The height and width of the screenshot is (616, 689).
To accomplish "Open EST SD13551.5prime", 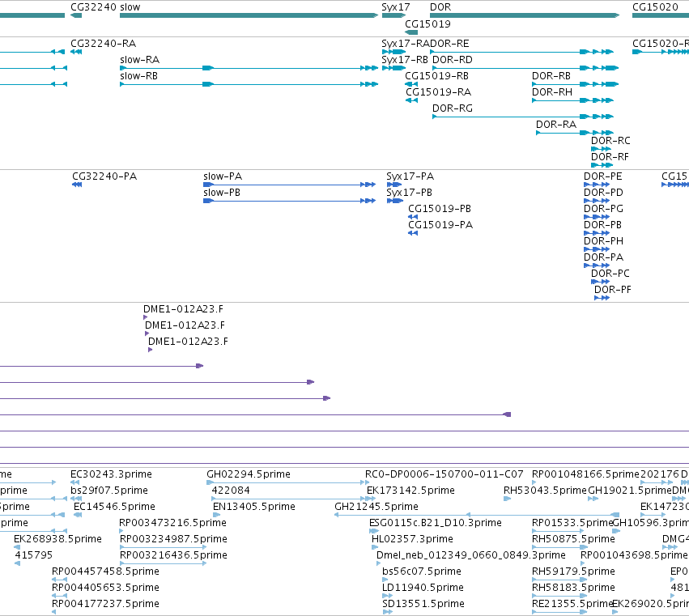I will [x=387, y=613].
